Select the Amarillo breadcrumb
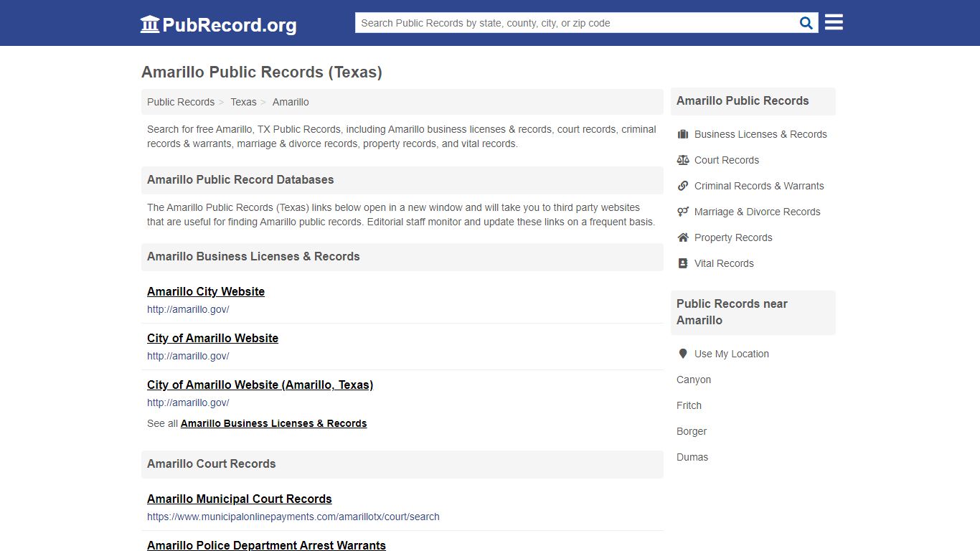The width and height of the screenshot is (980, 551). [x=291, y=102]
